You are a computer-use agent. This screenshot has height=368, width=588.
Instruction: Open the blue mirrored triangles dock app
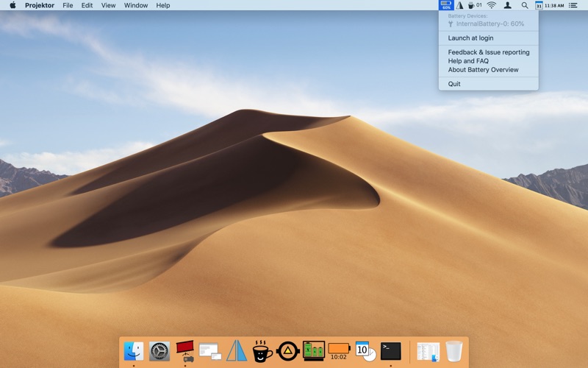[x=236, y=351]
